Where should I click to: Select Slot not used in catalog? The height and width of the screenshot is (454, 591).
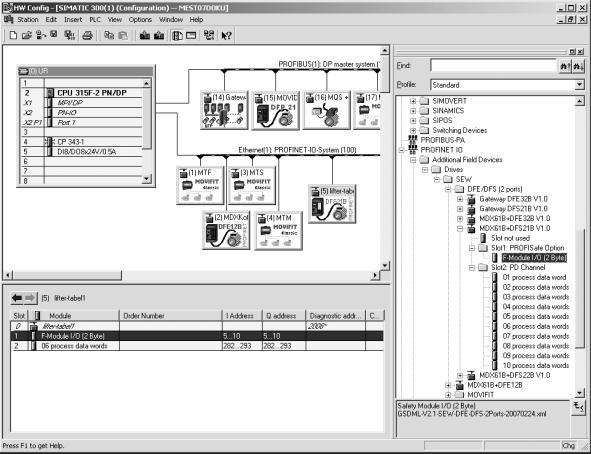pyautogui.click(x=510, y=238)
